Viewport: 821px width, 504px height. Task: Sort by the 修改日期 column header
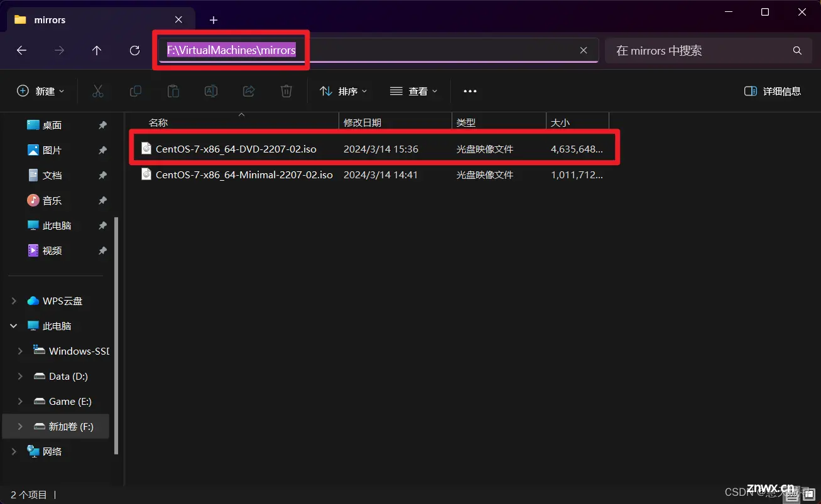[362, 122]
